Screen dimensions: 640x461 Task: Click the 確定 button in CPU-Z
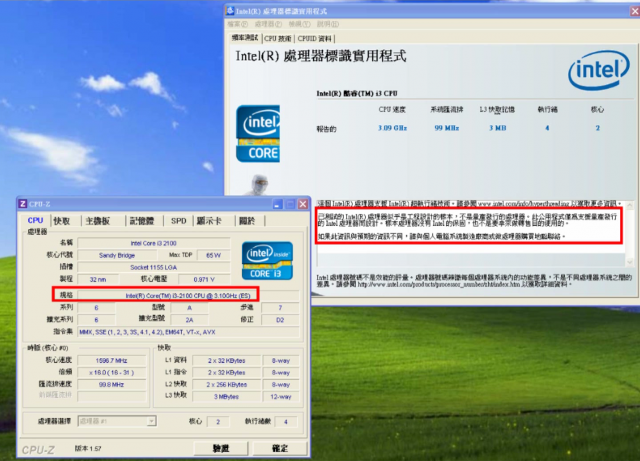pyautogui.click(x=280, y=448)
